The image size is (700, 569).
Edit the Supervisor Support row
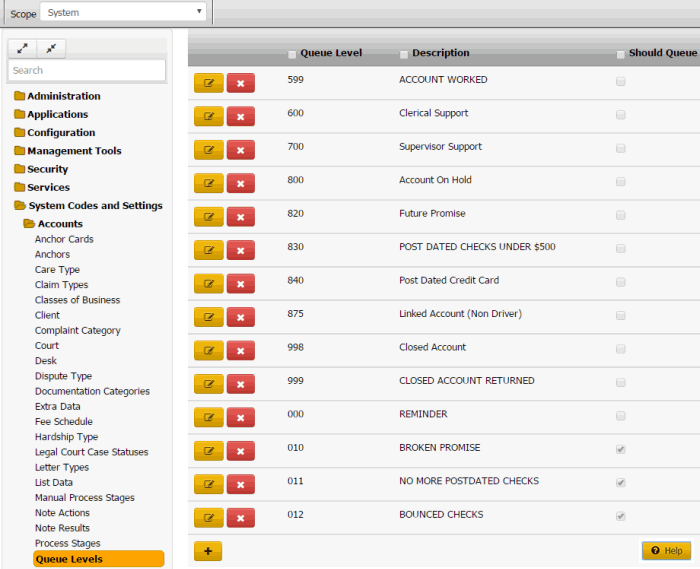208,150
